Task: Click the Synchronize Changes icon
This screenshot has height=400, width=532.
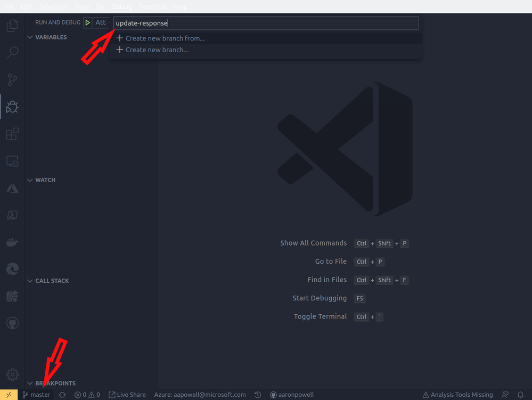Action: point(62,395)
